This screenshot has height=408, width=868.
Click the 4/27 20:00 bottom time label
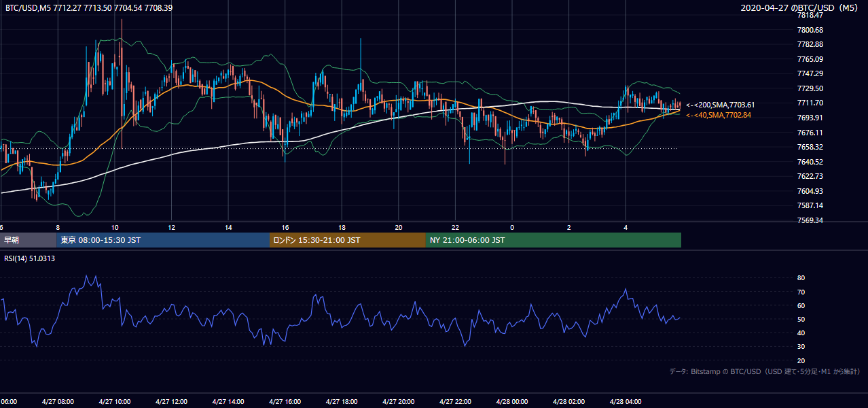(399, 402)
